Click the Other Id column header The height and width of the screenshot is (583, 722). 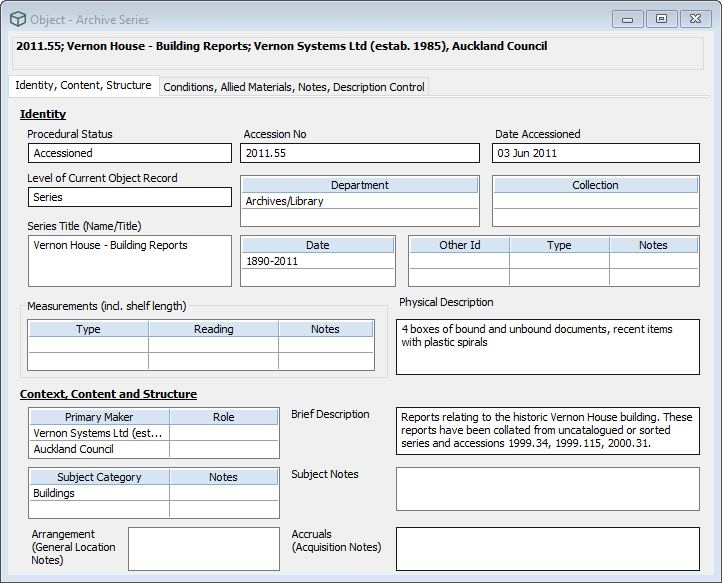[460, 245]
